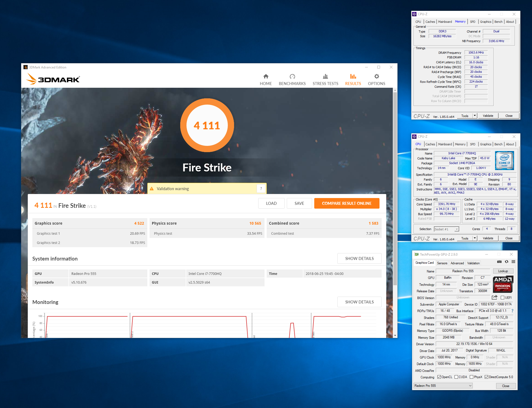Screen dimensions: 532x408
Task: Open Tools dropdown arrow in CPU-Z Memory window
Action: pyautogui.click(x=475, y=116)
